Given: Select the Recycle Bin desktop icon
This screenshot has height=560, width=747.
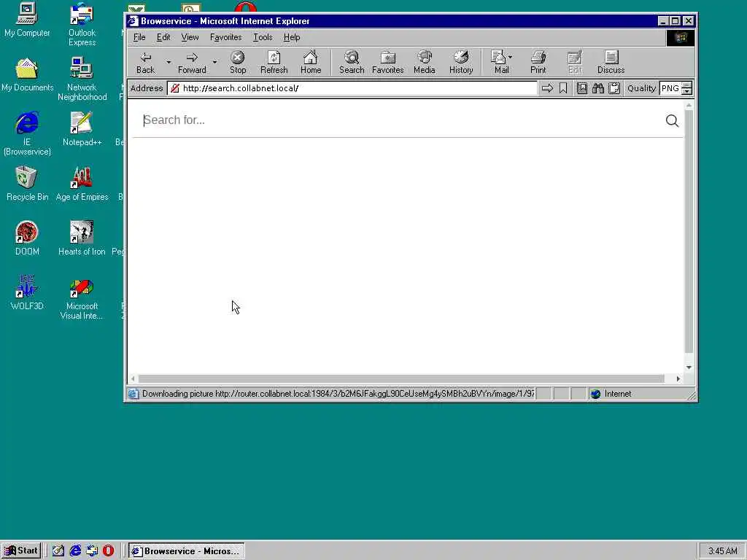Looking at the screenshot, I should pyautogui.click(x=27, y=184).
